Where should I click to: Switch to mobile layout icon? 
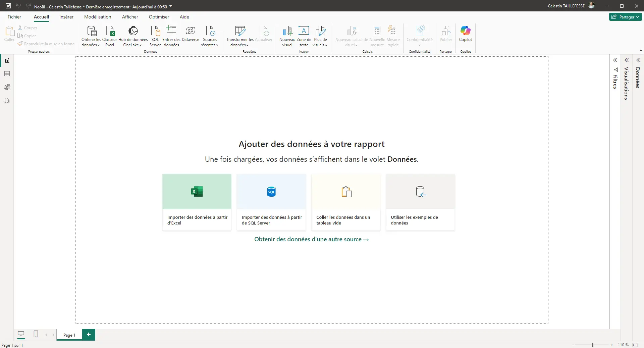(36, 334)
